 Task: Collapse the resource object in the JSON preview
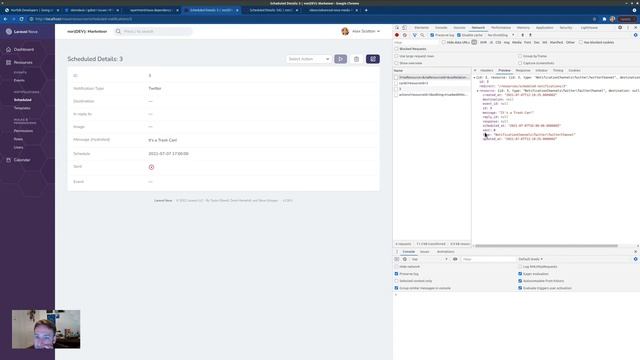478,91
